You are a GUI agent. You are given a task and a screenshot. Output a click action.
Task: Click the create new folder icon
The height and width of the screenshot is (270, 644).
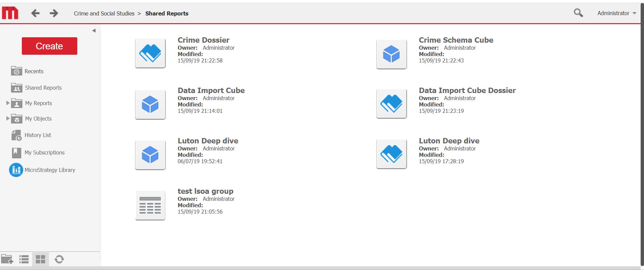(7, 259)
